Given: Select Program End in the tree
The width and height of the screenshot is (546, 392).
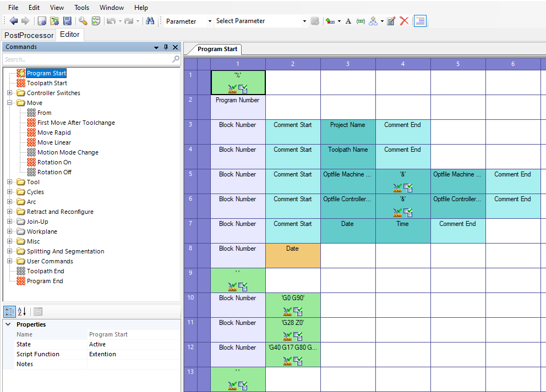Looking at the screenshot, I should (x=45, y=281).
